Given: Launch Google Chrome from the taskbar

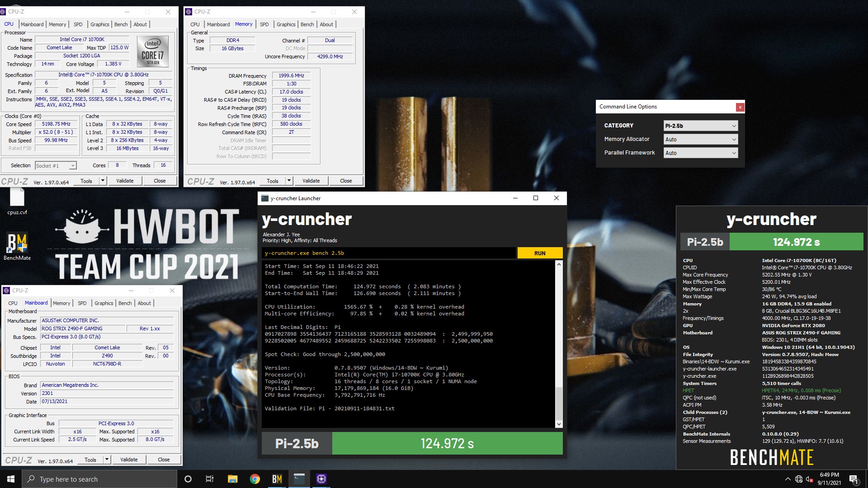Looking at the screenshot, I should tap(255, 479).
